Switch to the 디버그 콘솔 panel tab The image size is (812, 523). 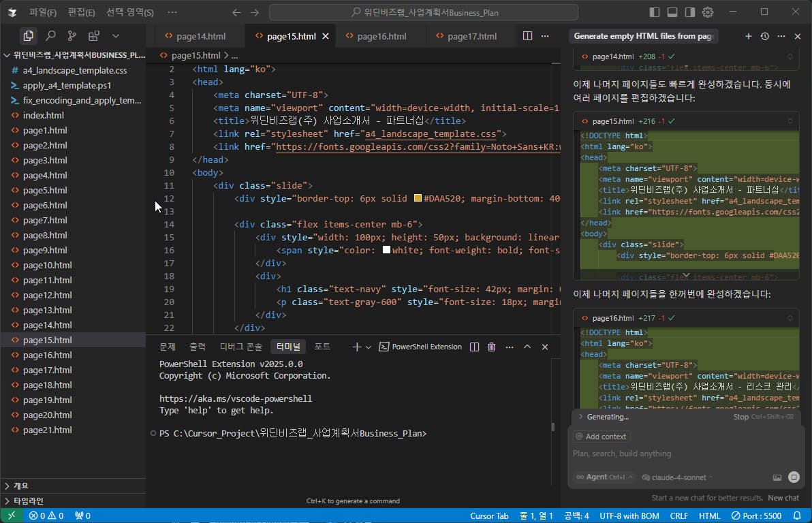point(240,347)
